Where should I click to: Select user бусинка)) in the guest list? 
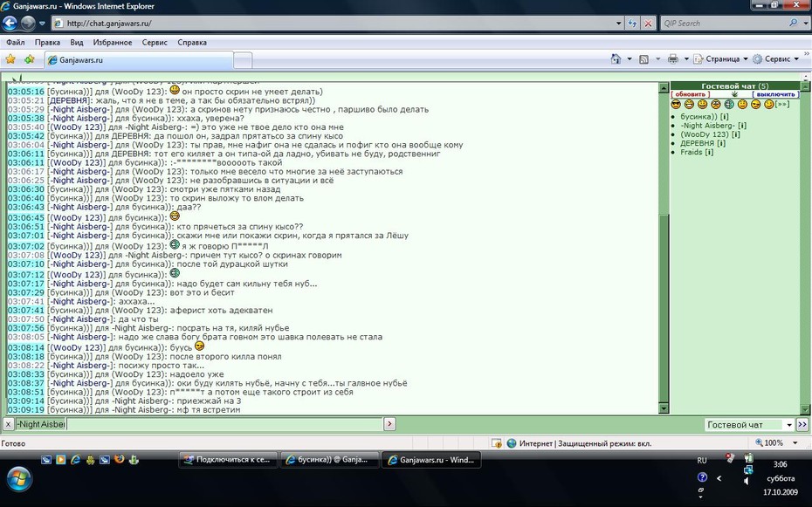point(698,117)
